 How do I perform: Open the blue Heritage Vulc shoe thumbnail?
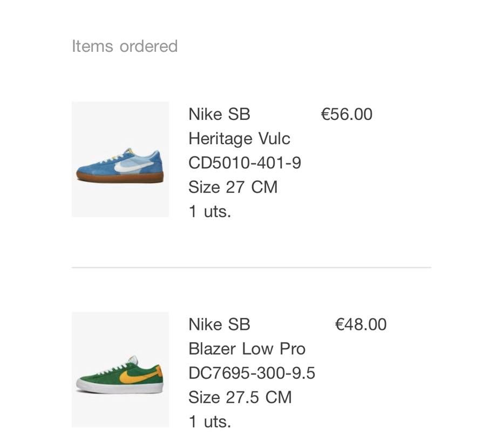pos(120,159)
